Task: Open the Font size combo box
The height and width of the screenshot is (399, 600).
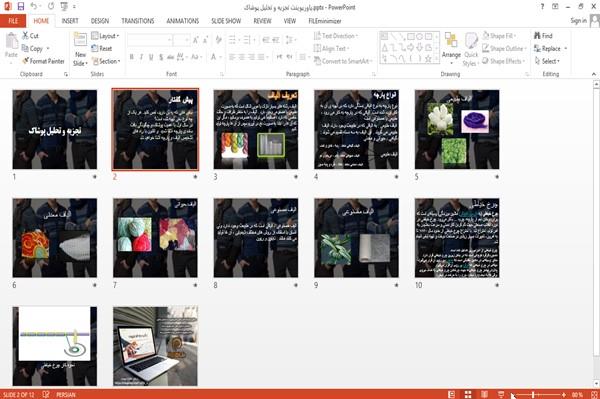Action: tap(181, 40)
